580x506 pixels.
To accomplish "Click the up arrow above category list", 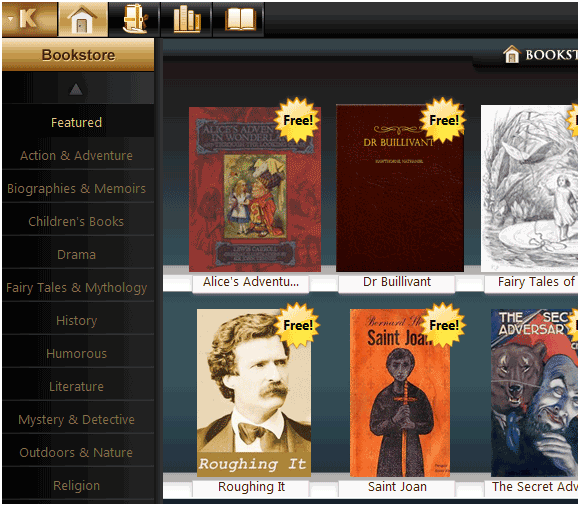I will (76, 89).
